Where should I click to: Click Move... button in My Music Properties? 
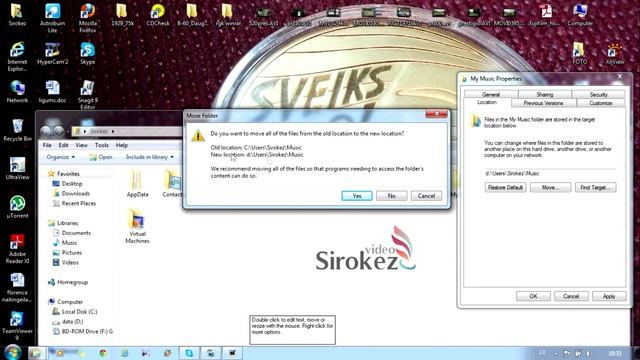pyautogui.click(x=550, y=187)
